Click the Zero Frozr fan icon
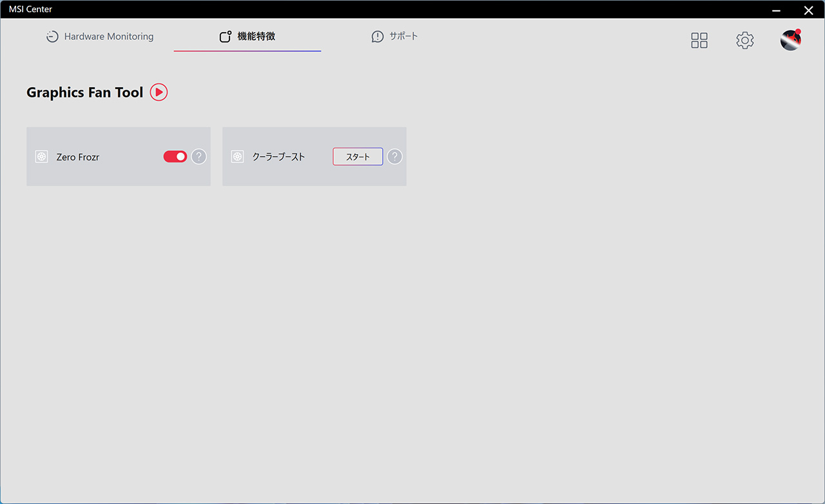 coord(41,157)
